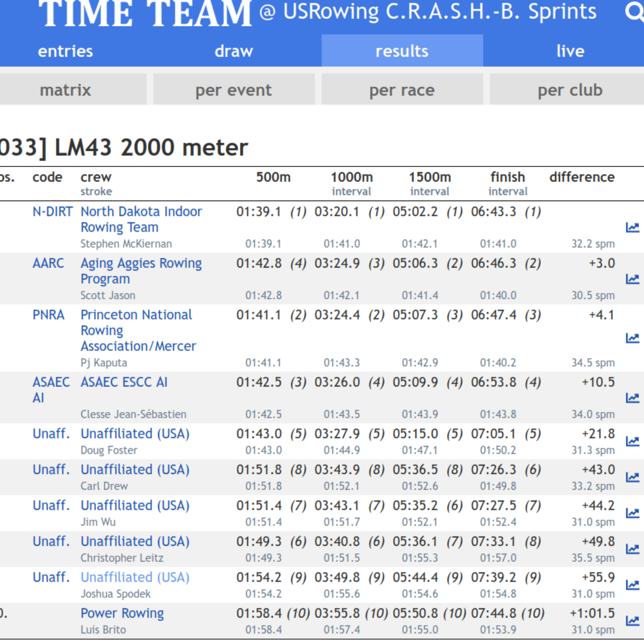Screen dimensions: 644x644
Task: Open Unaffiliated (USA) link above Carl Drew
Action: point(135,470)
